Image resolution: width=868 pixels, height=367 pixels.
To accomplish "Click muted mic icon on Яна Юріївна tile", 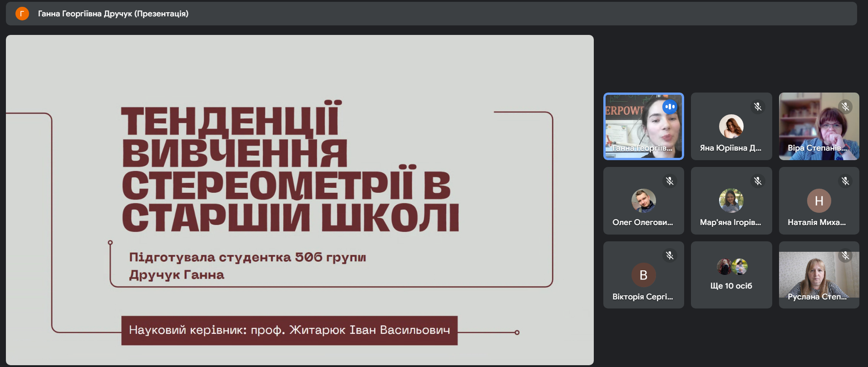I will pyautogui.click(x=758, y=107).
